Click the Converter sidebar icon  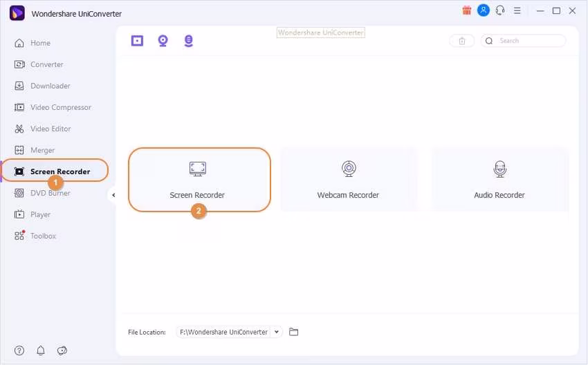[x=19, y=64]
